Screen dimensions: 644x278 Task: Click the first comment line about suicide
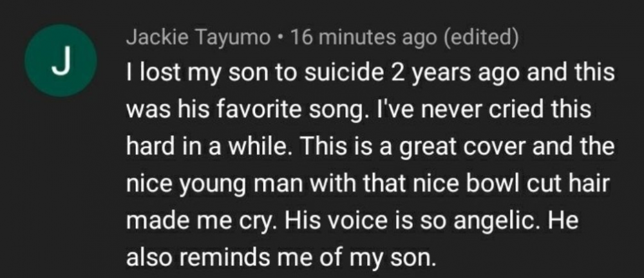pos(370,73)
